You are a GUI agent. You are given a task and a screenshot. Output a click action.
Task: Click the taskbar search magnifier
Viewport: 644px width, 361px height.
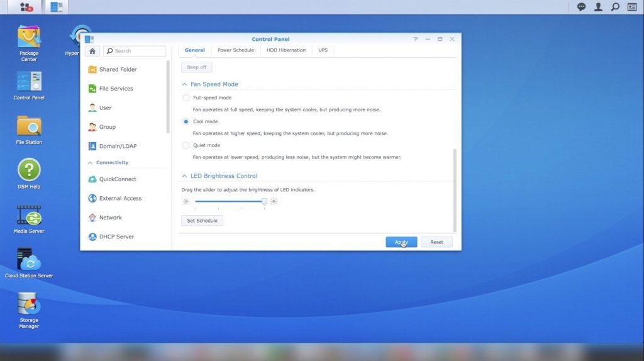[x=615, y=7]
